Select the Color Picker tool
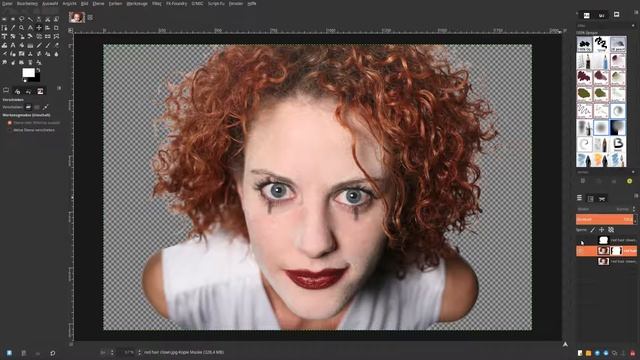This screenshot has height=360, width=640. [13, 28]
